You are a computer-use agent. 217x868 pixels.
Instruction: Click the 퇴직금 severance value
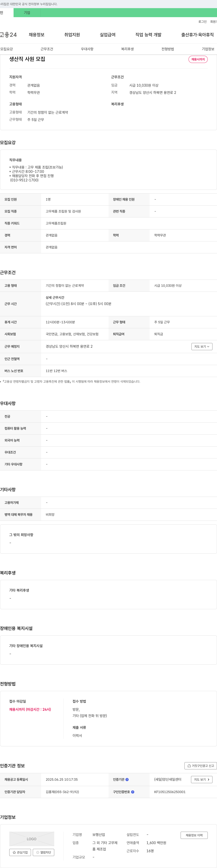pyautogui.click(x=159, y=334)
